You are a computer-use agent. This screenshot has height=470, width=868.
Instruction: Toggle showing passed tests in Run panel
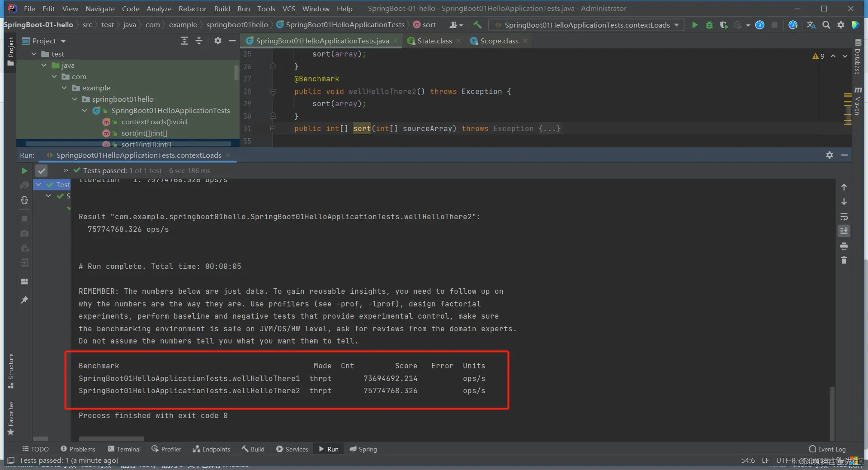coord(41,171)
